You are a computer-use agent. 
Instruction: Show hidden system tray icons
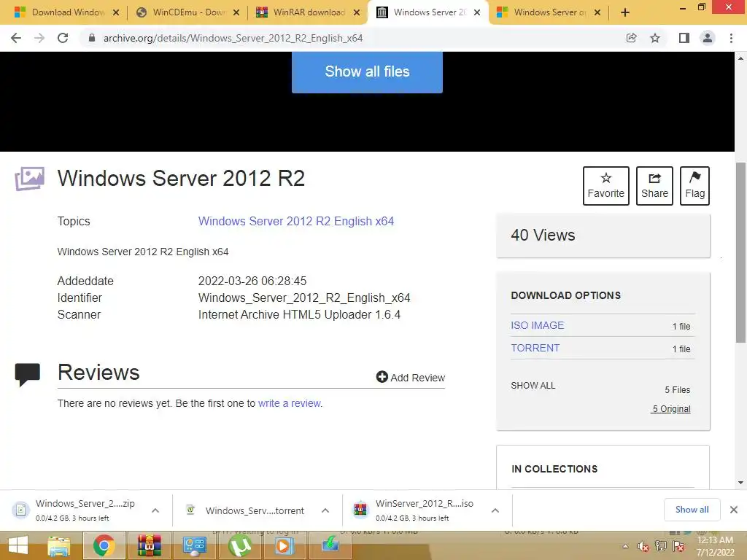(625, 546)
